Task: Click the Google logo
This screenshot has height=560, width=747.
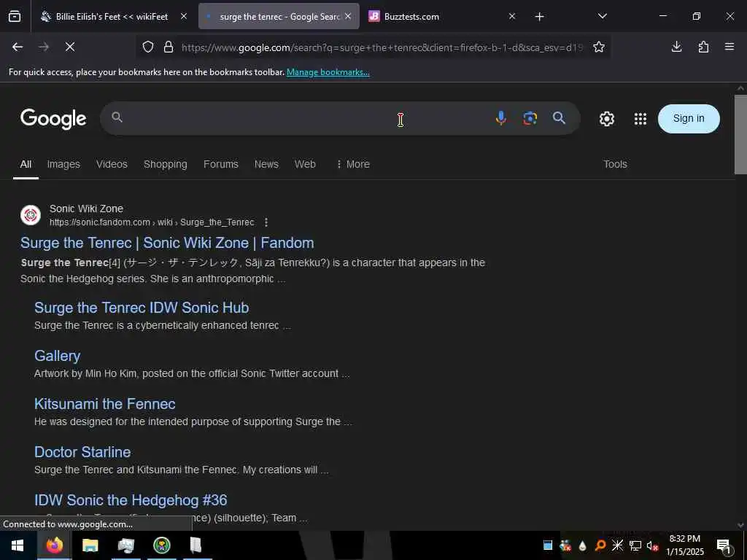Action: (x=53, y=119)
